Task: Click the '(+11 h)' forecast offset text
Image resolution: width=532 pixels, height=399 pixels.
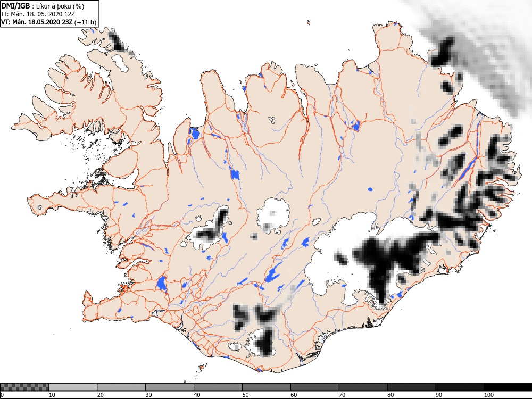Action: click(x=85, y=22)
